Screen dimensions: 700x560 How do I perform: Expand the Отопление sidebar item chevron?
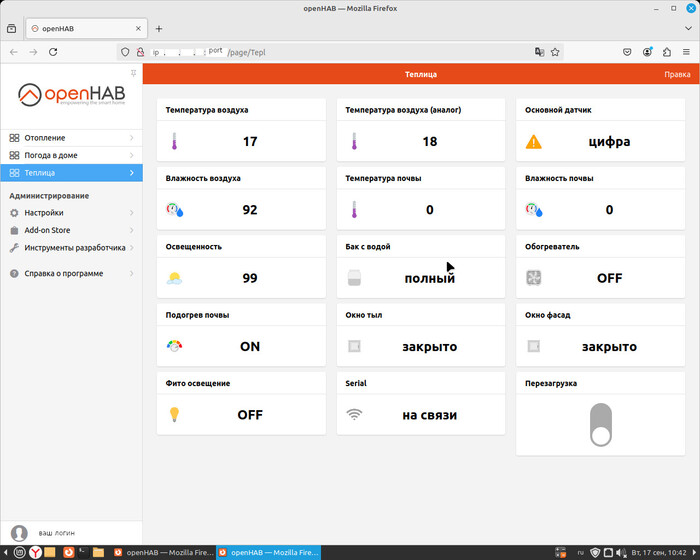[x=131, y=138]
